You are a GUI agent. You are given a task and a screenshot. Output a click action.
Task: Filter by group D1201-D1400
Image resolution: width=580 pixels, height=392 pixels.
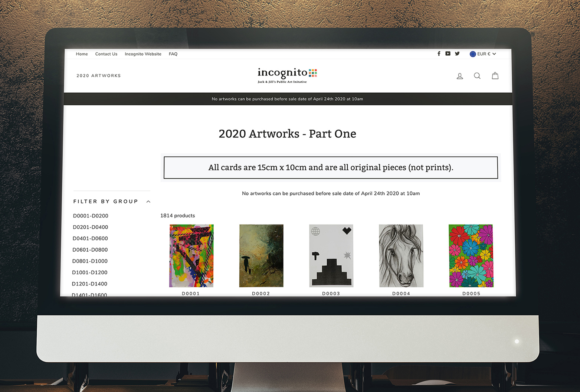[89, 284]
